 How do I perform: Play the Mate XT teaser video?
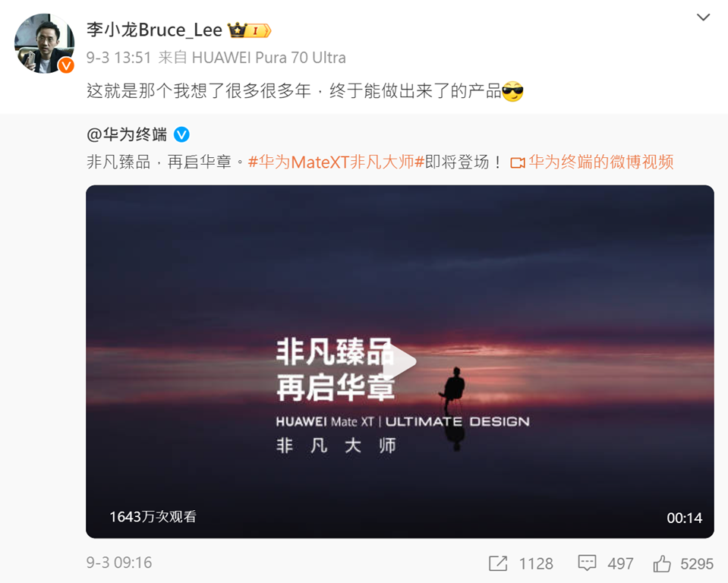click(x=400, y=361)
